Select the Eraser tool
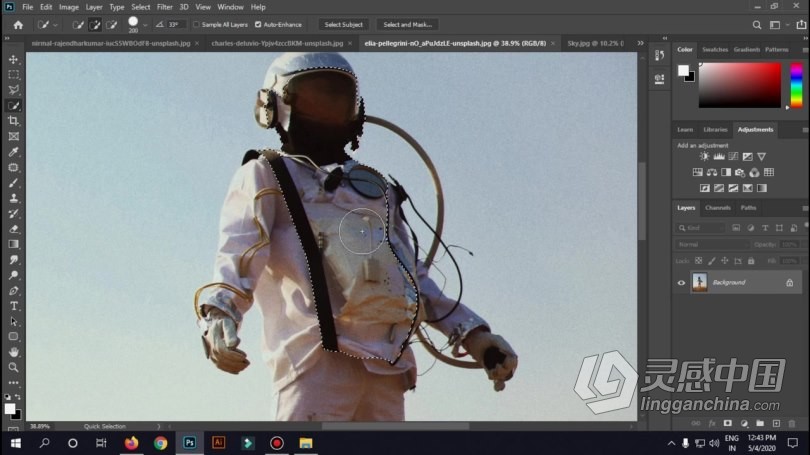This screenshot has width=810, height=455. click(x=14, y=229)
